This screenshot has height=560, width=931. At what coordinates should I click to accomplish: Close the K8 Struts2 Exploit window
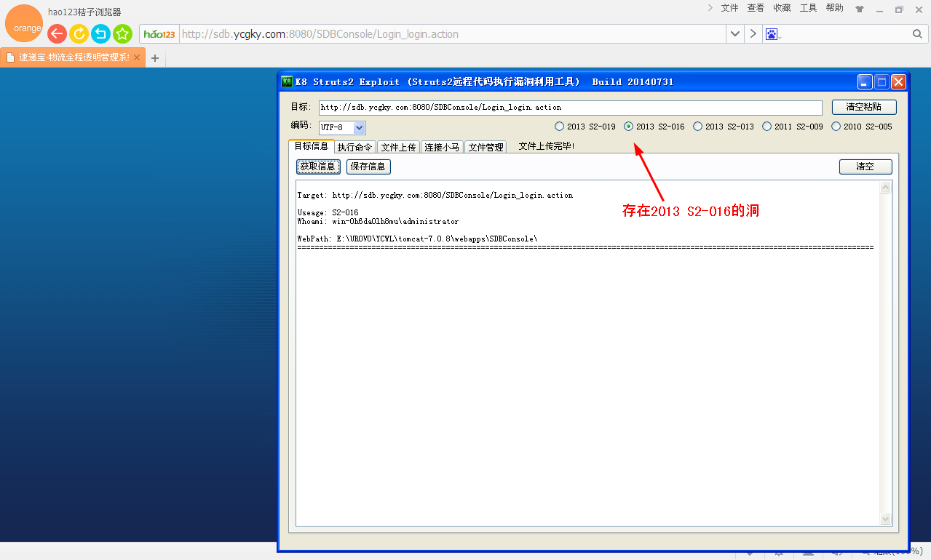point(898,81)
